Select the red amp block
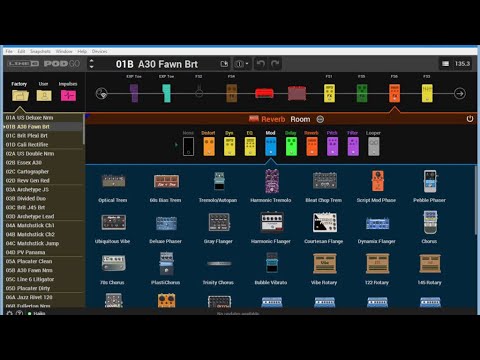 [264, 93]
